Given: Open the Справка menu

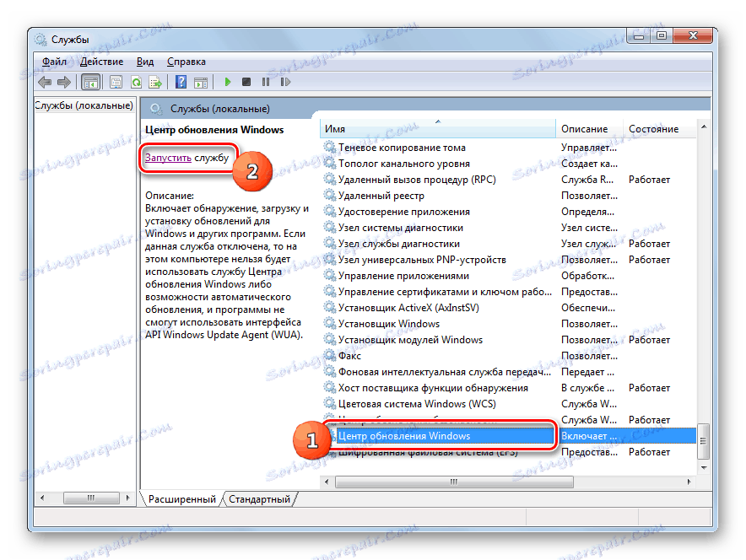Looking at the screenshot, I should tap(186, 62).
